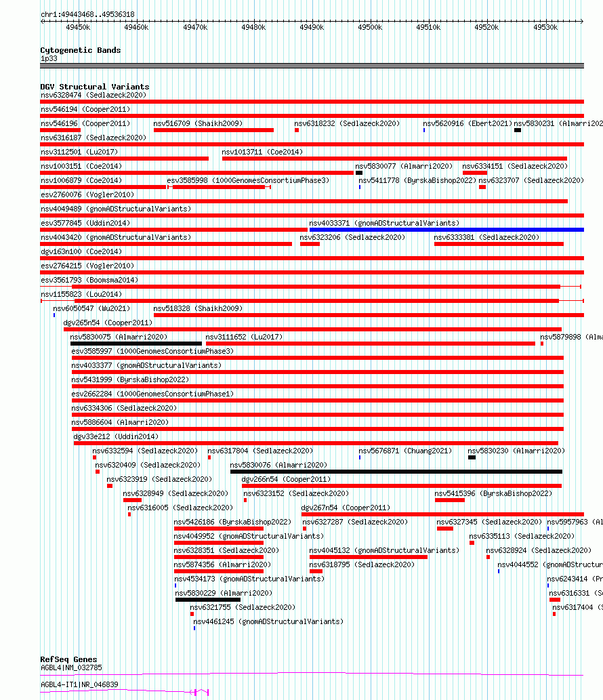The height and width of the screenshot is (700, 603).
Task: Click AGBL4-IT1|NR_046839 gene label
Action: point(79,685)
